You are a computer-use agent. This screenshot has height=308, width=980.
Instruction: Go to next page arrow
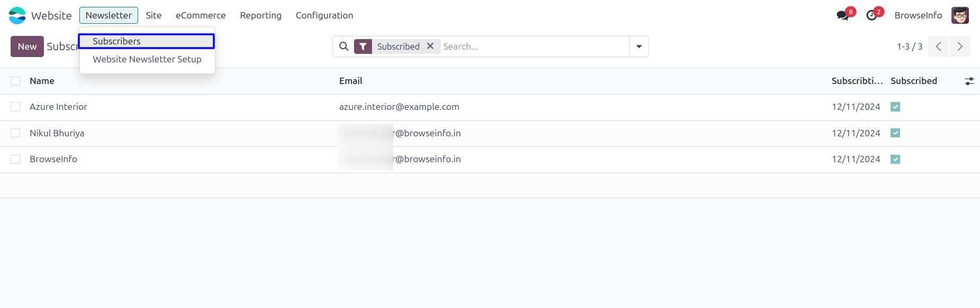[960, 46]
